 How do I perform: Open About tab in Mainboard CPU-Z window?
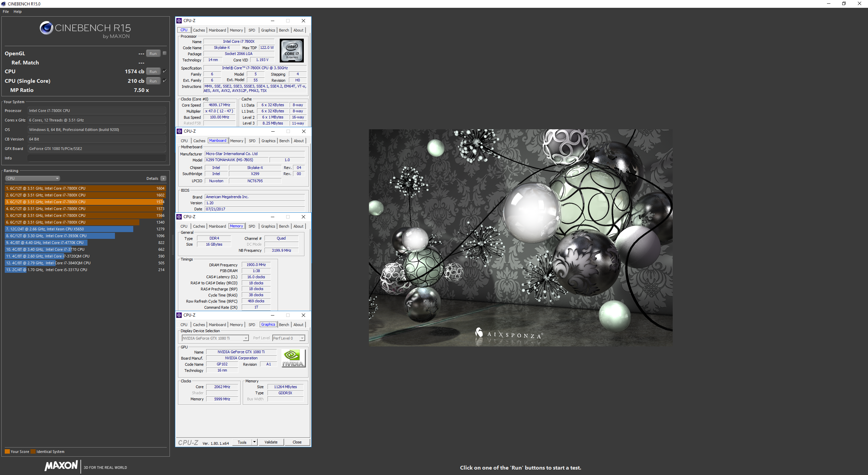(x=299, y=141)
